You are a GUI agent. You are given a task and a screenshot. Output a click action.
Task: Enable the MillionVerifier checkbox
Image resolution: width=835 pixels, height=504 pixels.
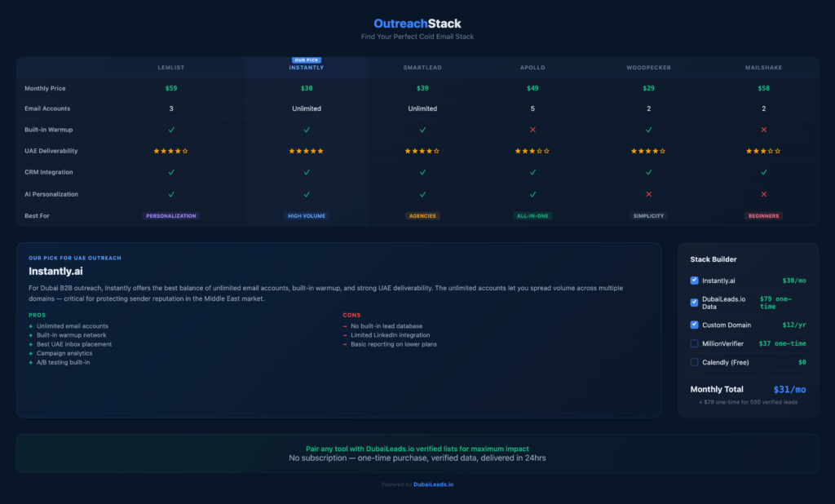[x=695, y=343]
